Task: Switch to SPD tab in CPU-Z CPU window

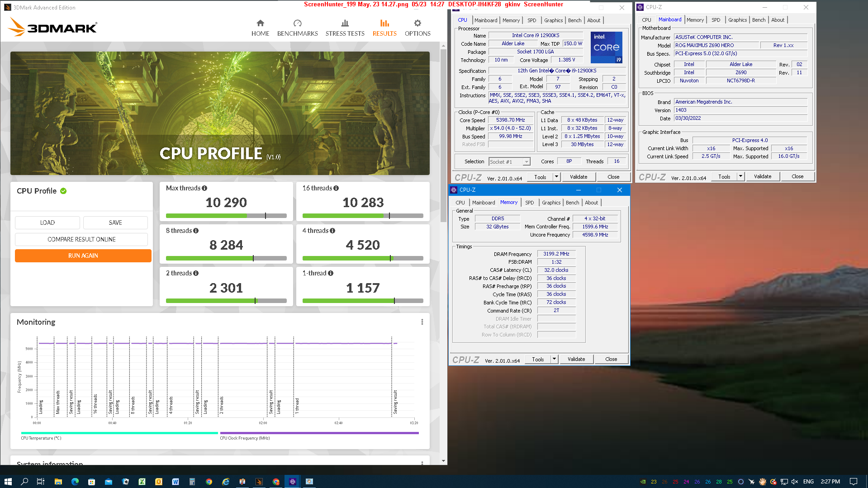Action: click(531, 20)
